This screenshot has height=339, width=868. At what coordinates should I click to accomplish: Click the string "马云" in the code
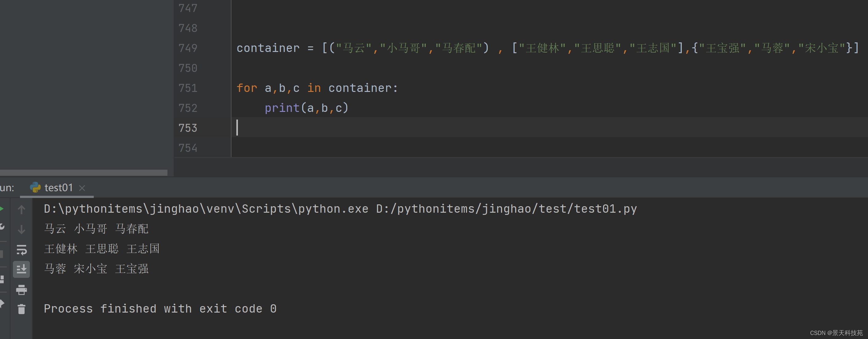pos(353,48)
